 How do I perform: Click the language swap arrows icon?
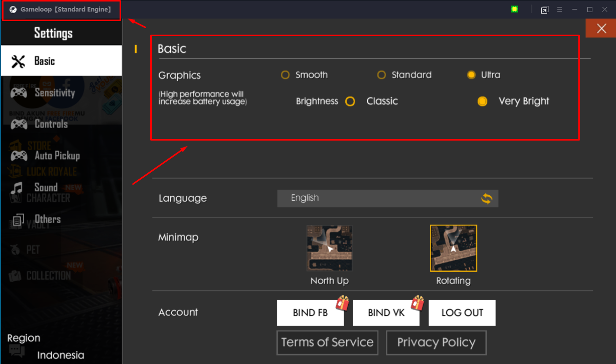click(x=486, y=198)
